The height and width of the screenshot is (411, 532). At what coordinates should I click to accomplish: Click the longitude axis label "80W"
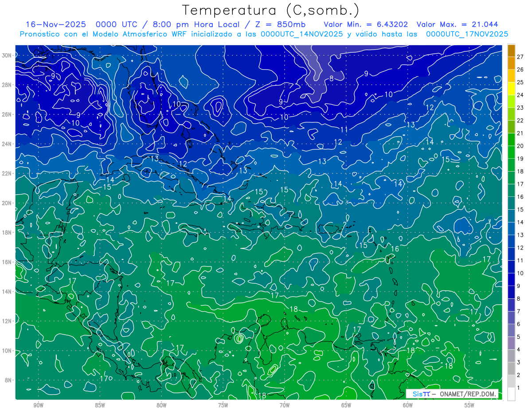click(x=161, y=405)
